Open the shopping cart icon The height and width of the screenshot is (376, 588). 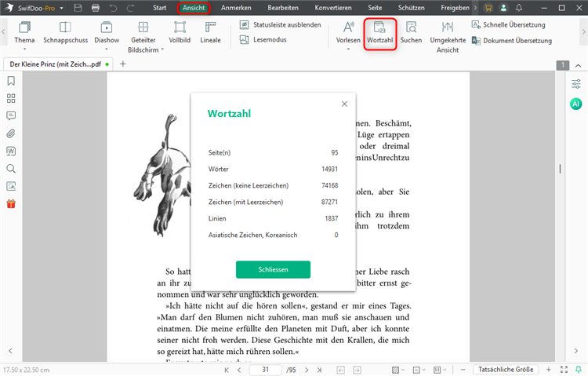[488, 8]
